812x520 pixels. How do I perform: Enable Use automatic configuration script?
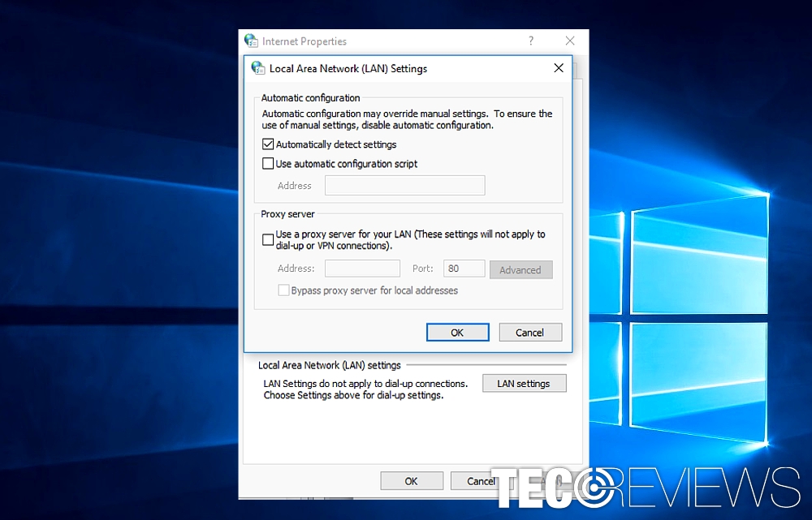[268, 164]
